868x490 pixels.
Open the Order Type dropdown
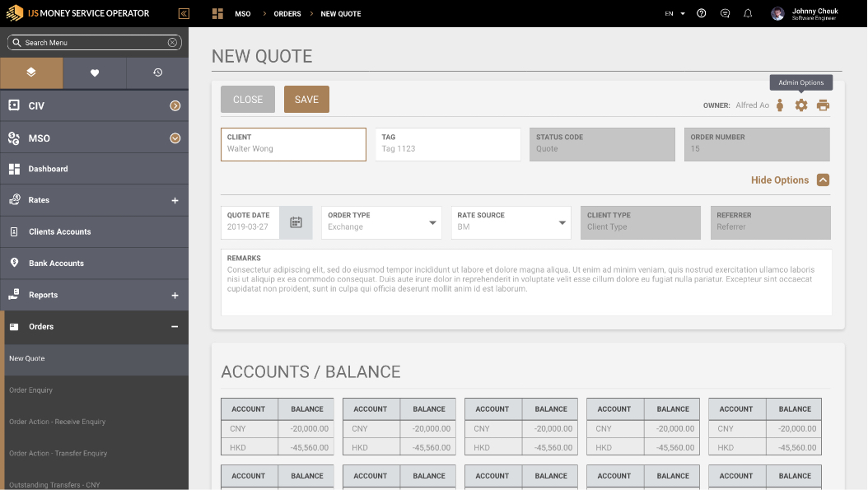[x=434, y=222]
